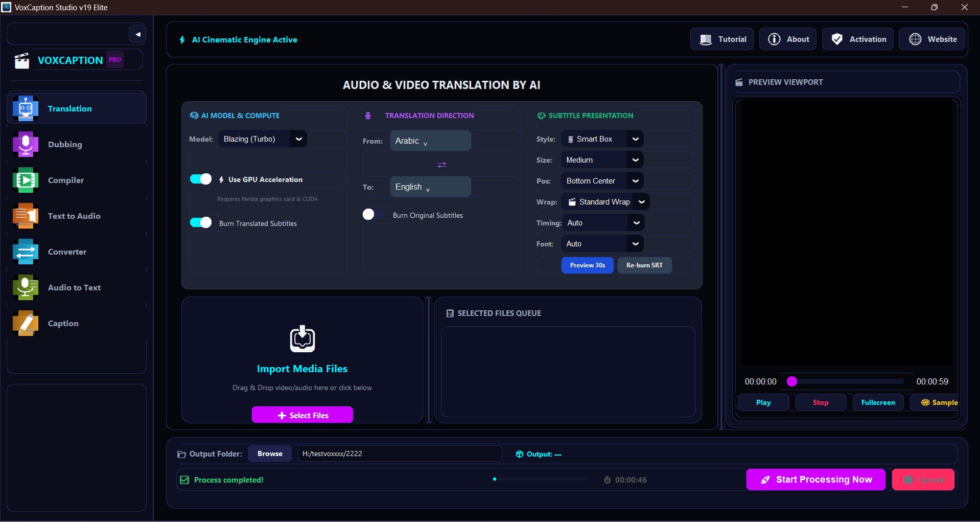This screenshot has height=522, width=980.
Task: Click the output folder path field
Action: tap(400, 453)
